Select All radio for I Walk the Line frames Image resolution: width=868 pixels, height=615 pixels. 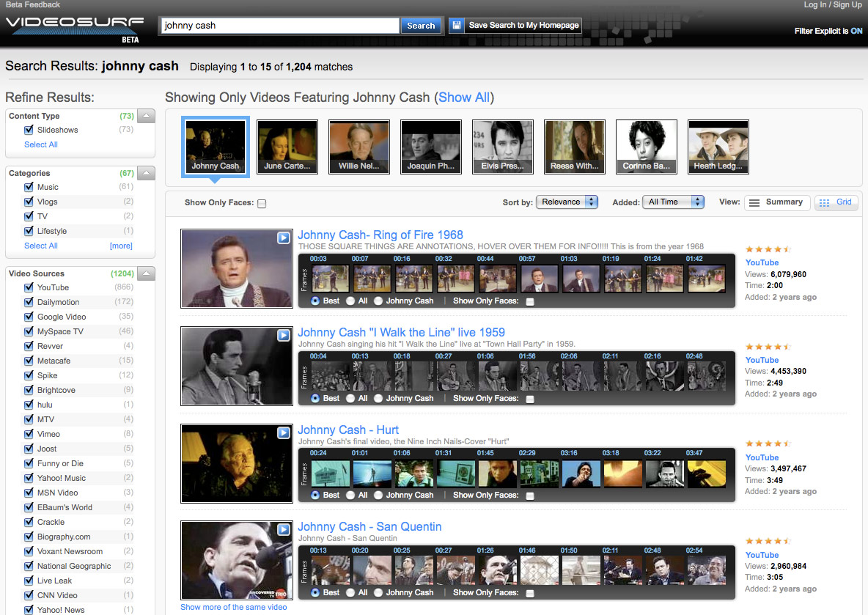pyautogui.click(x=350, y=399)
